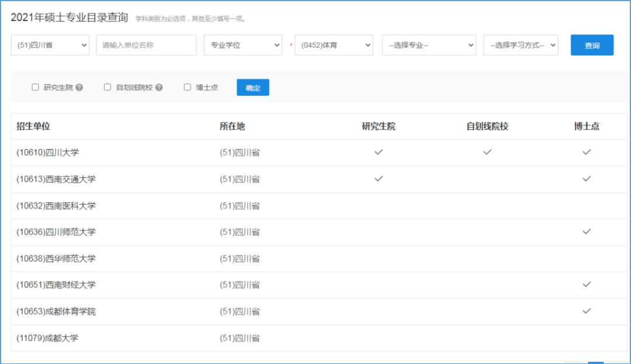Toggle the 研究生院 checkbox
Viewport: 631px width, 364px height.
pos(36,87)
